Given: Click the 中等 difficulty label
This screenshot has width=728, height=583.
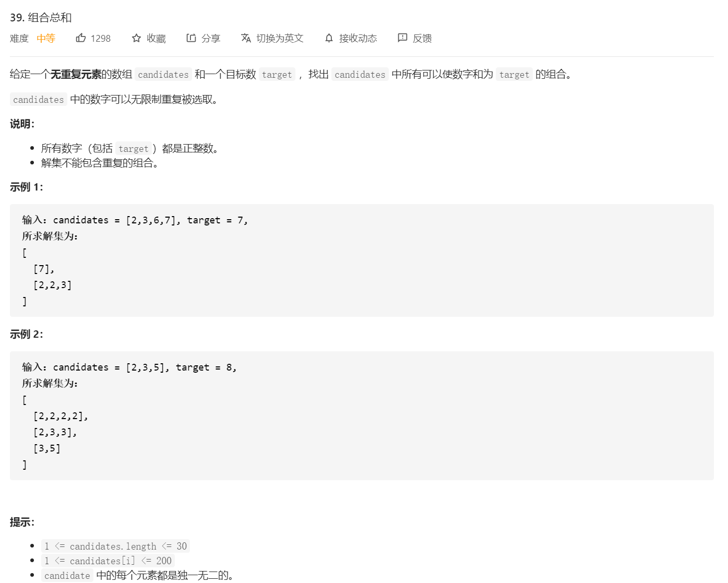Looking at the screenshot, I should tap(46, 39).
